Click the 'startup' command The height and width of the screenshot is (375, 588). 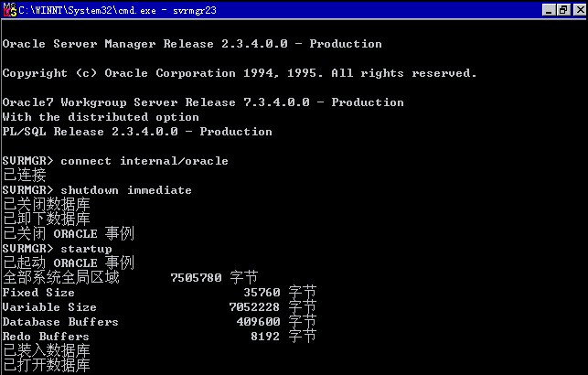[86, 249]
